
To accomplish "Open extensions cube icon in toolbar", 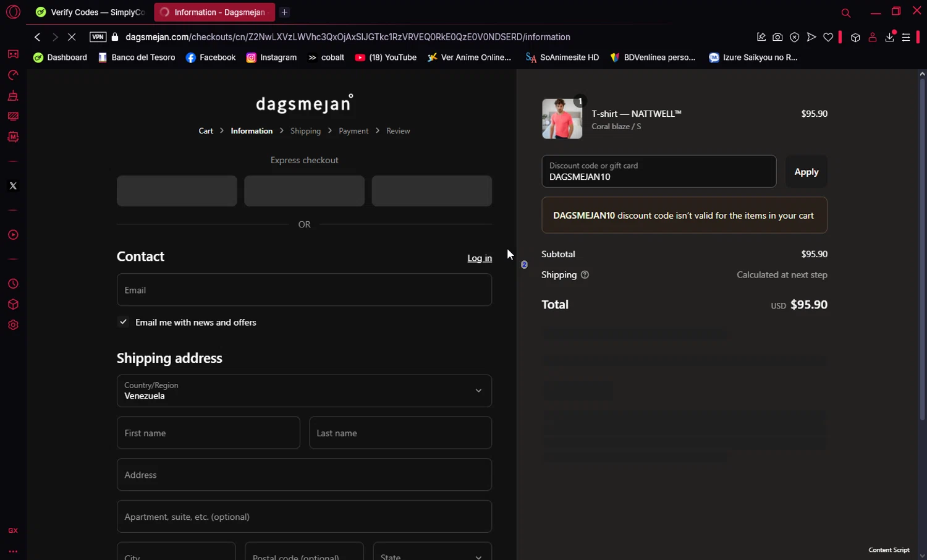I will tap(855, 37).
